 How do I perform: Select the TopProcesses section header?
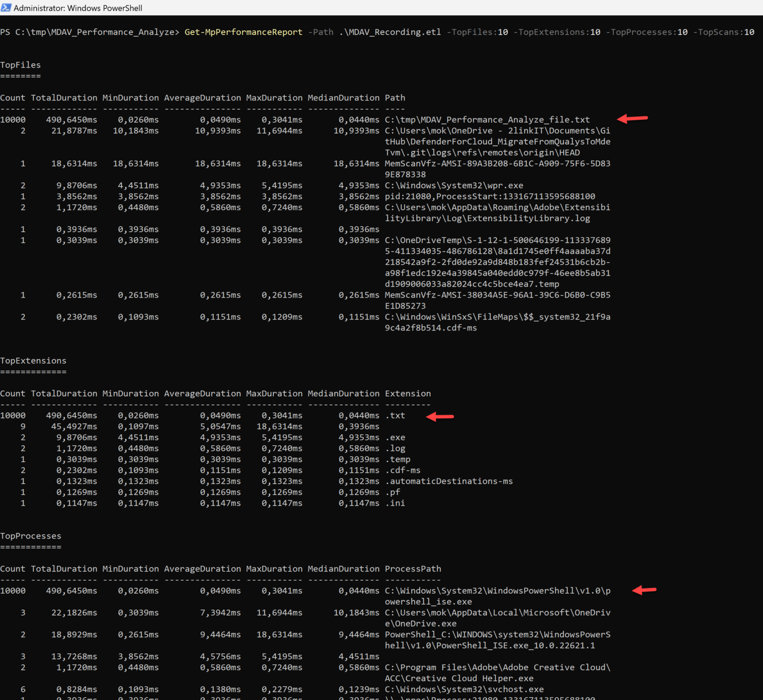31,536
